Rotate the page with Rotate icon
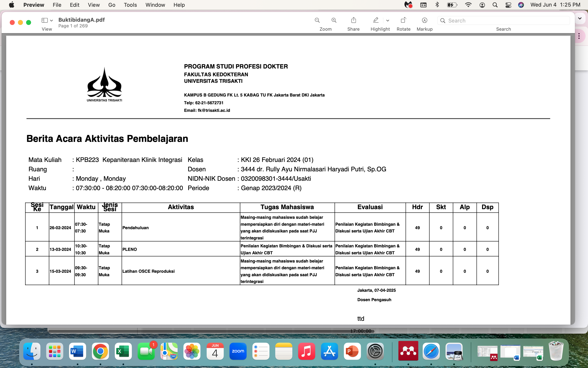 pos(403,20)
